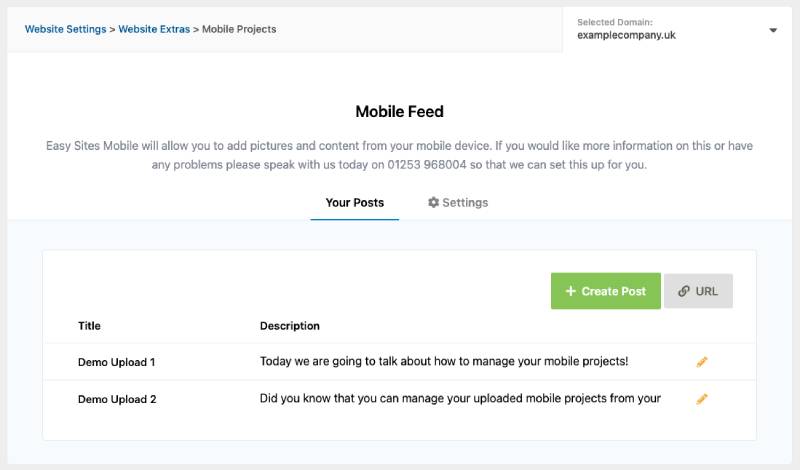The width and height of the screenshot is (800, 470).
Task: Click the Demo Upload 2 description text
Action: pyautogui.click(x=460, y=399)
